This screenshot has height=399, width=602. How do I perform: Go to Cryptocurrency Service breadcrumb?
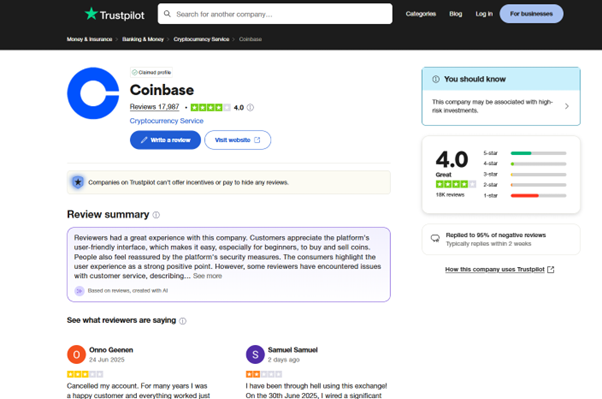click(201, 39)
